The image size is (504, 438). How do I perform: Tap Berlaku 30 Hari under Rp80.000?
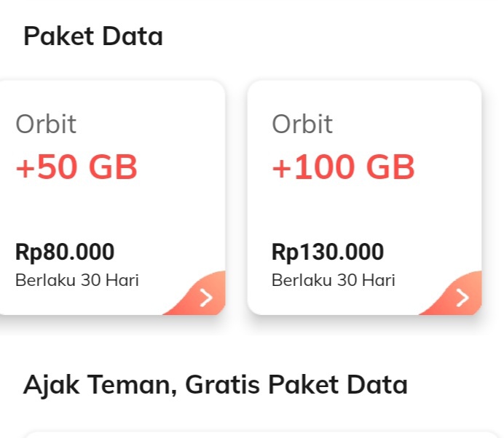click(x=77, y=280)
